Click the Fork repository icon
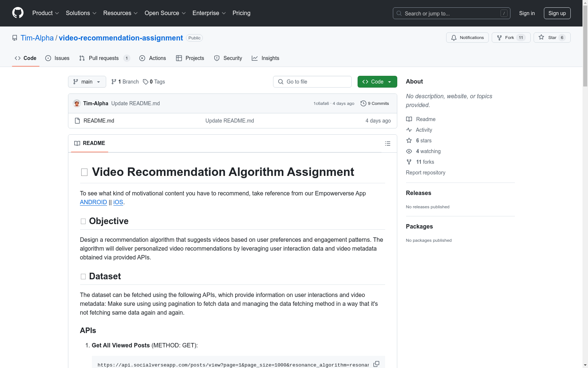This screenshot has height=368, width=588. 499,38
